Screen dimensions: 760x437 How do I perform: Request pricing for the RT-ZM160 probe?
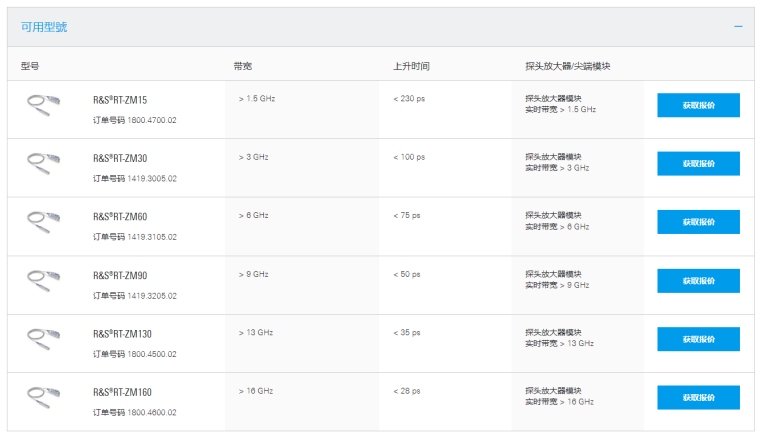pos(698,397)
